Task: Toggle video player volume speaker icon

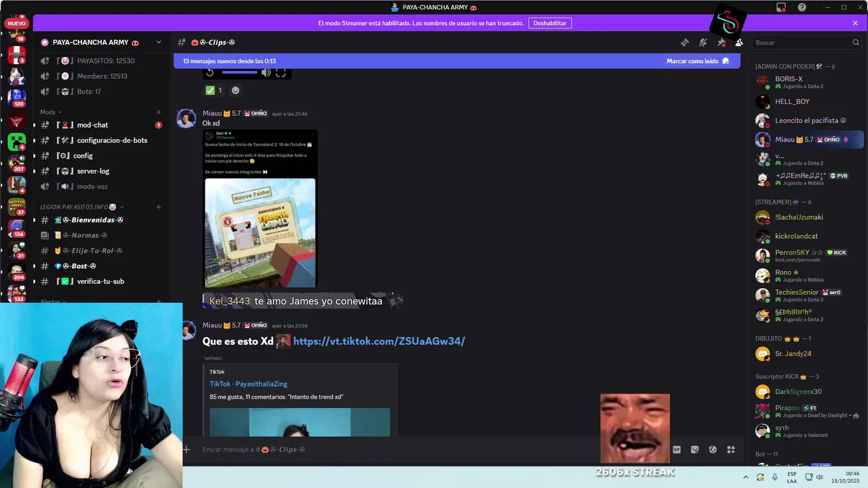Action: (267, 73)
